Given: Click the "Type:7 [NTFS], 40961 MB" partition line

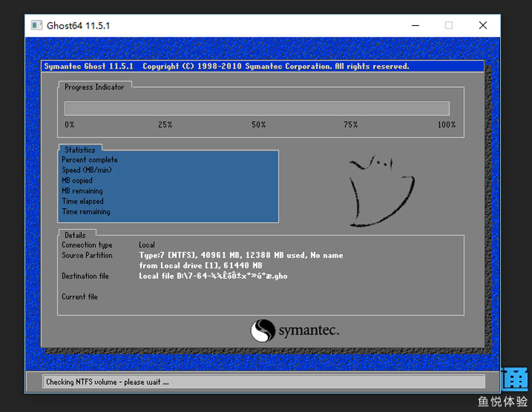Looking at the screenshot, I should pyautogui.click(x=241, y=255).
